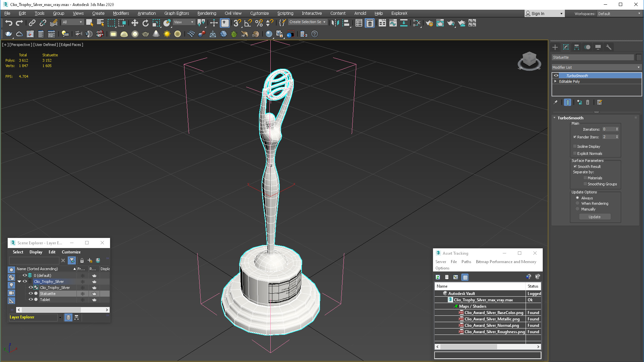Toggle the Percent Snap icon
Viewport: 644px width, 362px height.
pos(259,23)
